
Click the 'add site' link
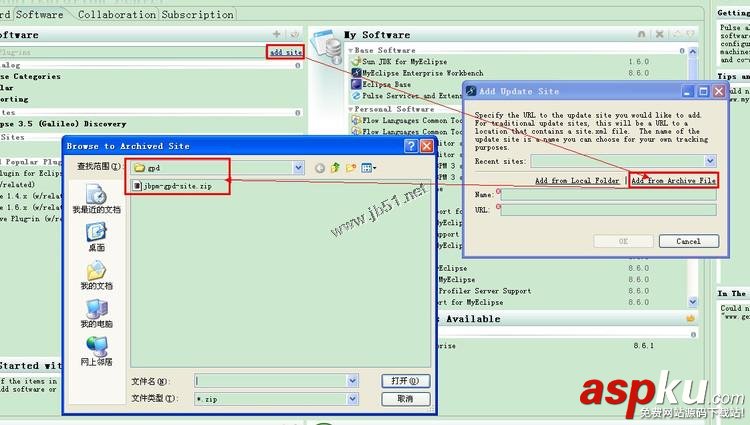(286, 52)
